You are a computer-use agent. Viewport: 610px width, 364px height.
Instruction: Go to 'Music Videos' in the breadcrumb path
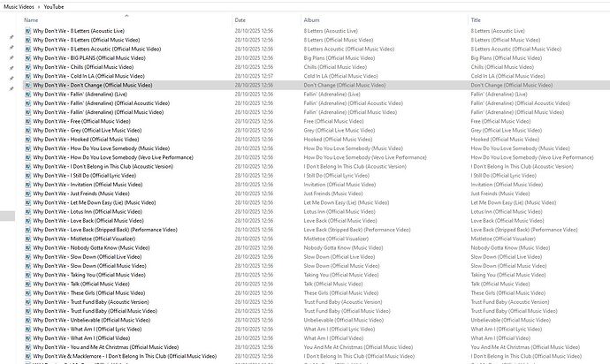point(19,6)
